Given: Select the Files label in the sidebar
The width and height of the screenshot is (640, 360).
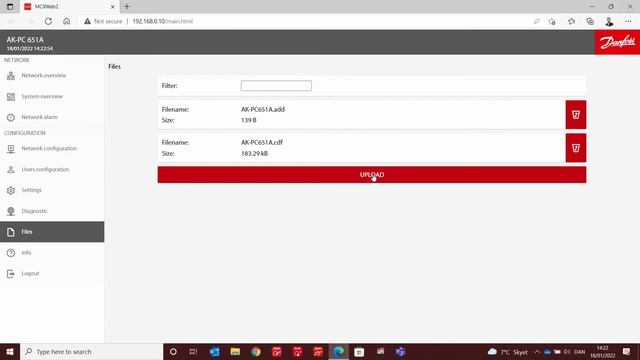Looking at the screenshot, I should click(x=27, y=232).
